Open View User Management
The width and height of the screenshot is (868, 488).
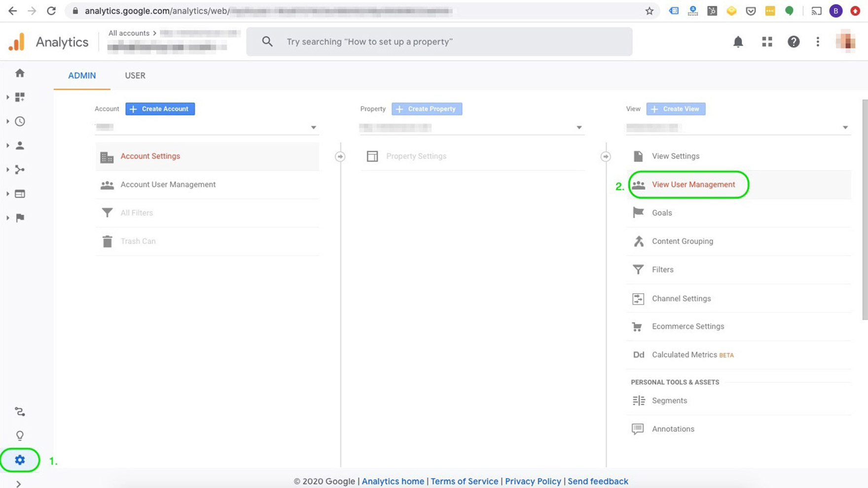pos(693,184)
